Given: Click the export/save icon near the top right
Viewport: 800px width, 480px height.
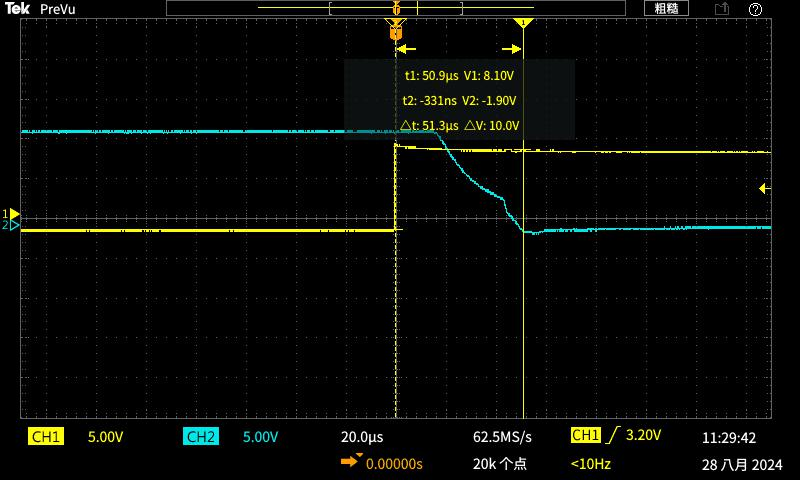Looking at the screenshot, I should [x=721, y=8].
